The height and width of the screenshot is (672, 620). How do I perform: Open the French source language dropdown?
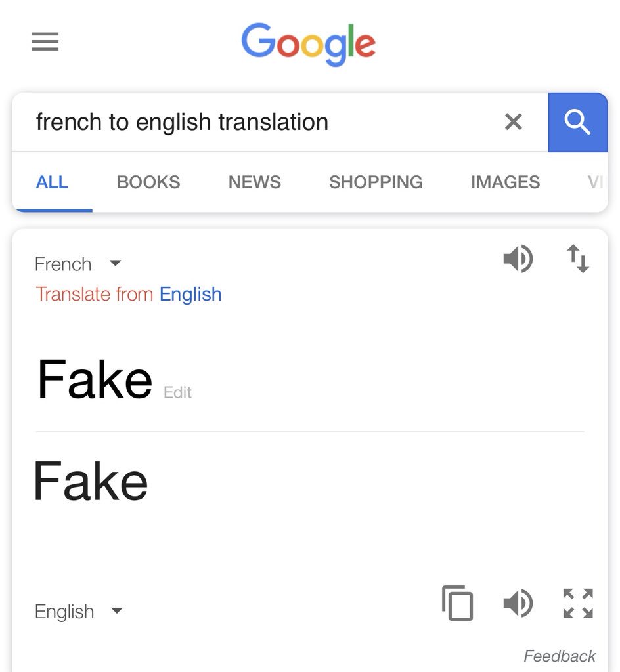click(77, 264)
